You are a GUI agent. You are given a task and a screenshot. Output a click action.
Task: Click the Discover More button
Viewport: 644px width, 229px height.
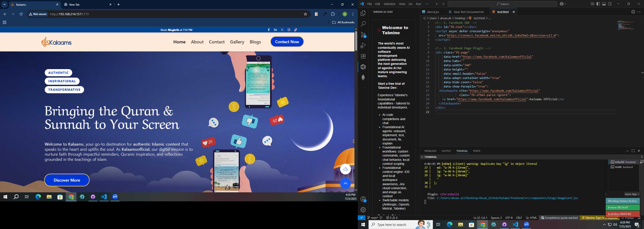[67, 180]
